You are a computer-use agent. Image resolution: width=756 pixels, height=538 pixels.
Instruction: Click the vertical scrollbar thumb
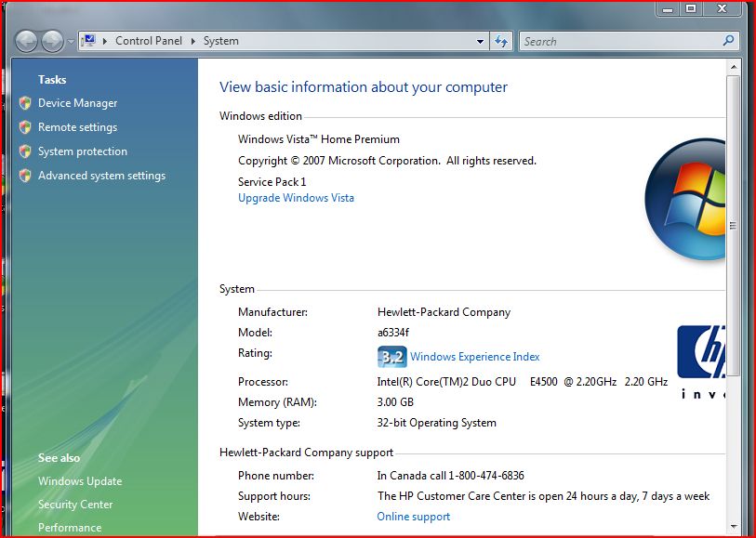coord(734,226)
